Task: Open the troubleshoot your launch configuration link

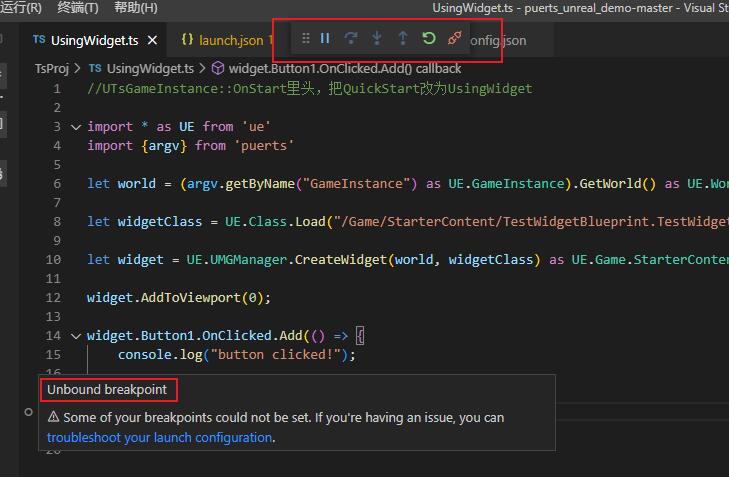Action: (x=159, y=437)
